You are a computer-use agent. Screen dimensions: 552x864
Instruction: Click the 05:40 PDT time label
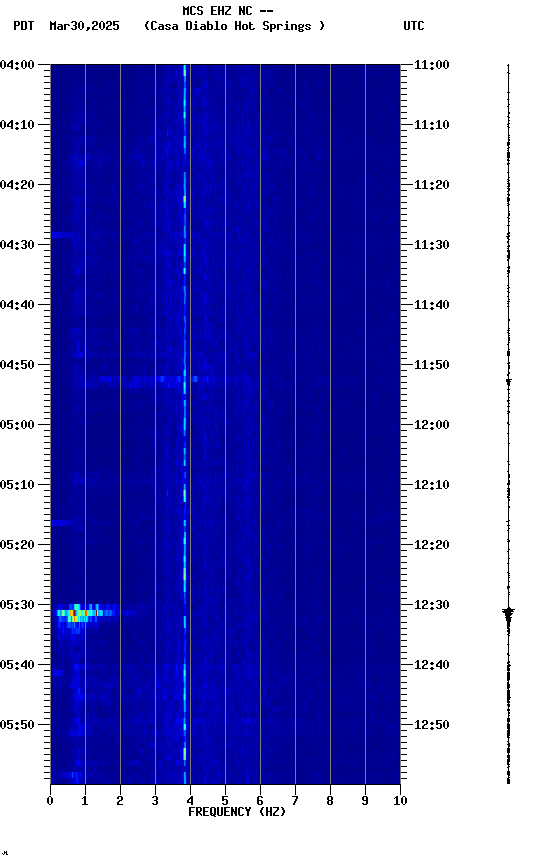click(17, 666)
